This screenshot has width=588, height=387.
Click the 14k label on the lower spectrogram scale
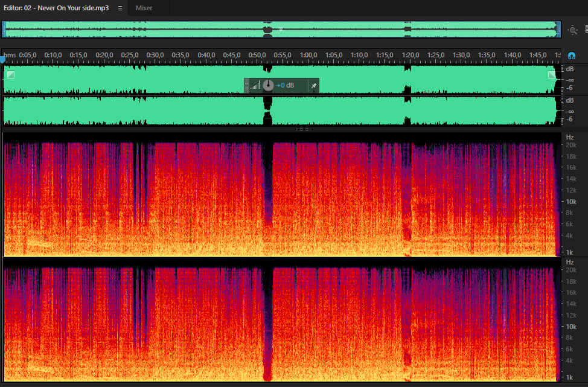pyautogui.click(x=571, y=304)
